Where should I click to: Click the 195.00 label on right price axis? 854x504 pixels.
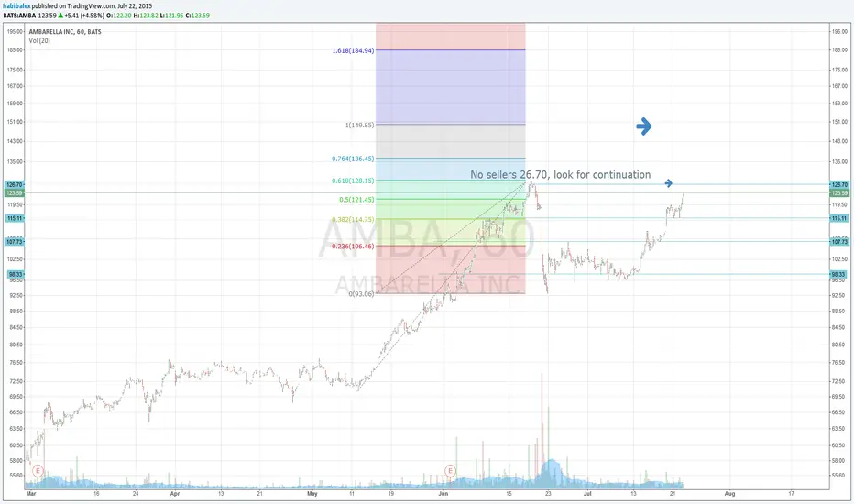(839, 31)
